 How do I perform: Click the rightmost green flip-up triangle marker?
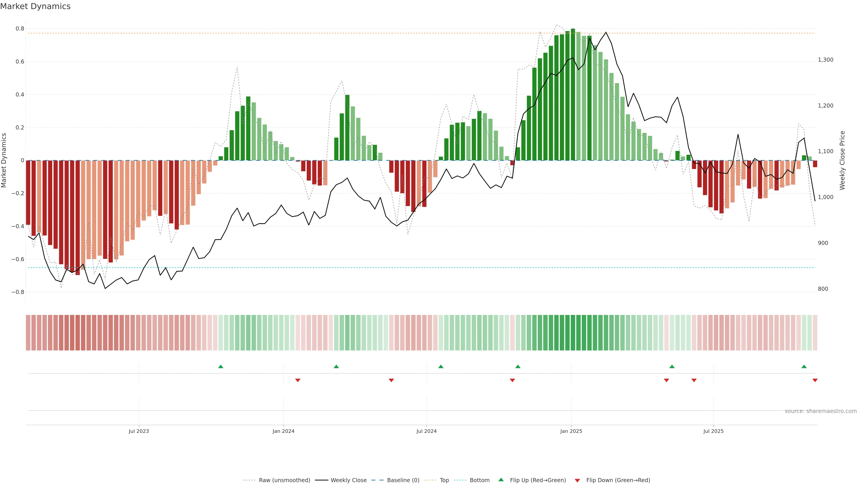(x=804, y=366)
